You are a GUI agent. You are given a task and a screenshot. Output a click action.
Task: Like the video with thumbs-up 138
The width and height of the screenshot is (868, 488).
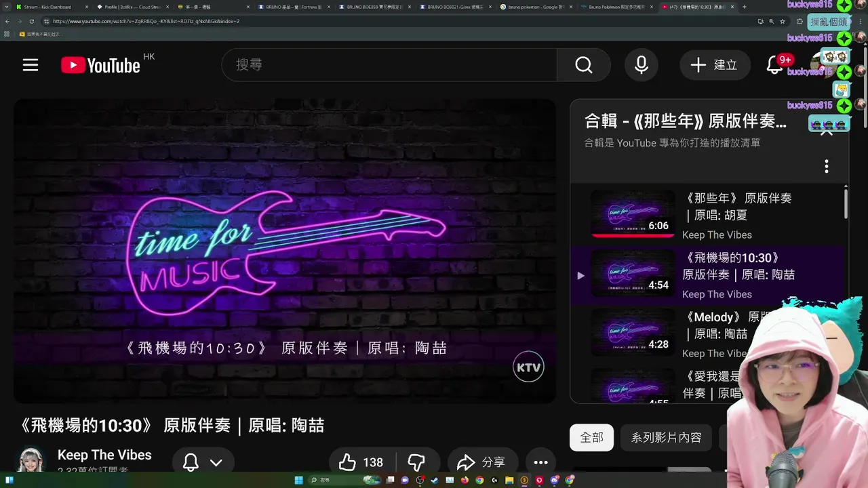pyautogui.click(x=363, y=462)
